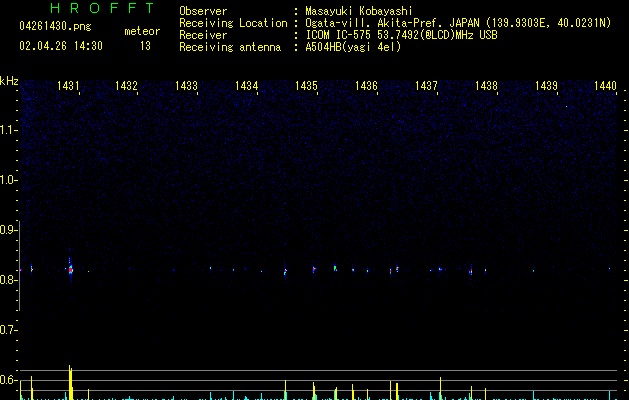Click the tallest yellow intensity spike near 1431
Viewport: 629px width, 400px height.
(71, 382)
